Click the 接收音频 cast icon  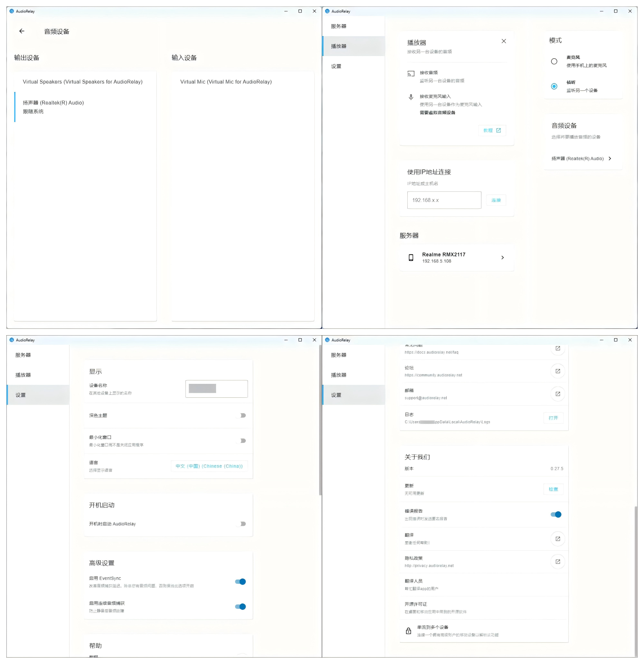click(x=411, y=73)
